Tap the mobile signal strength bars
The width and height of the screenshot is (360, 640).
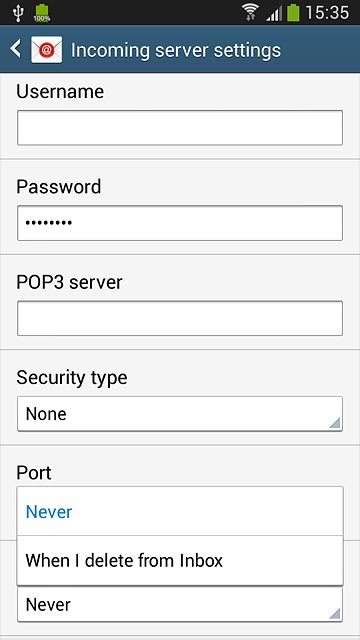click(x=274, y=13)
